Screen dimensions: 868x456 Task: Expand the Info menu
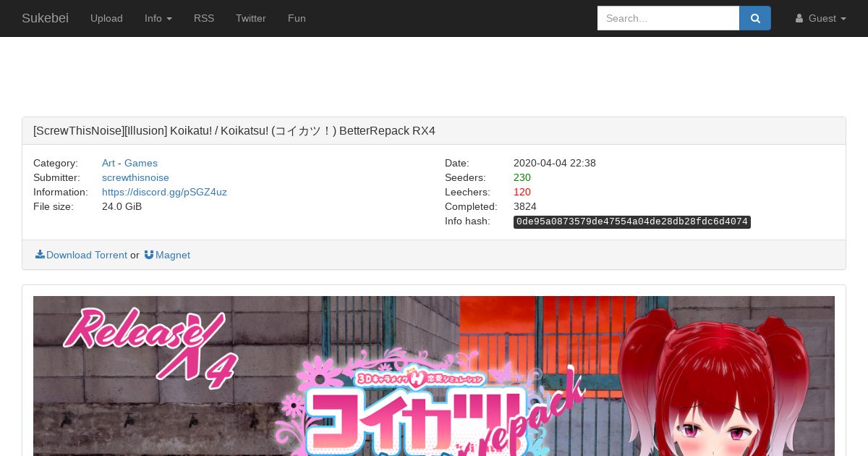(x=158, y=18)
